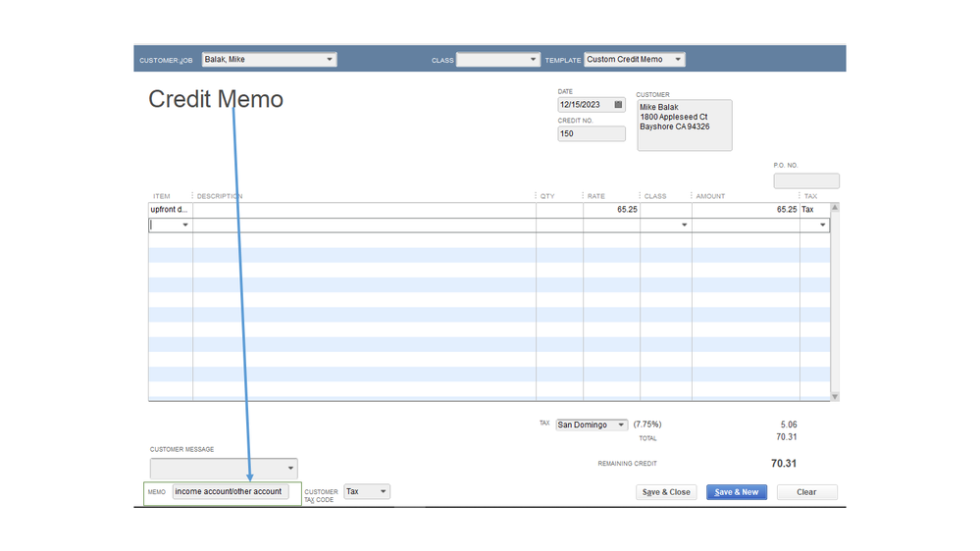Click the Save & Close button

666,492
